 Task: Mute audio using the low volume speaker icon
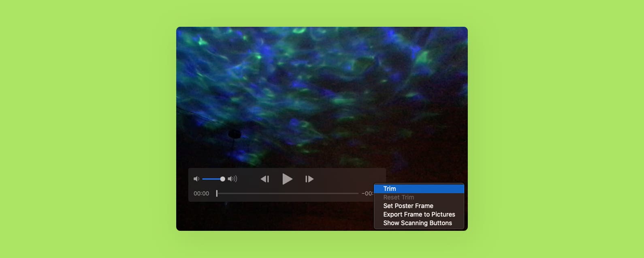[x=196, y=179]
